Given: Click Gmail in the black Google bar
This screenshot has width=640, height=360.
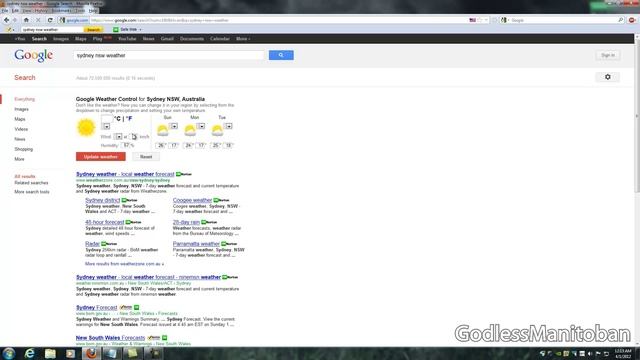Looking at the screenshot, I should pos(167,39).
